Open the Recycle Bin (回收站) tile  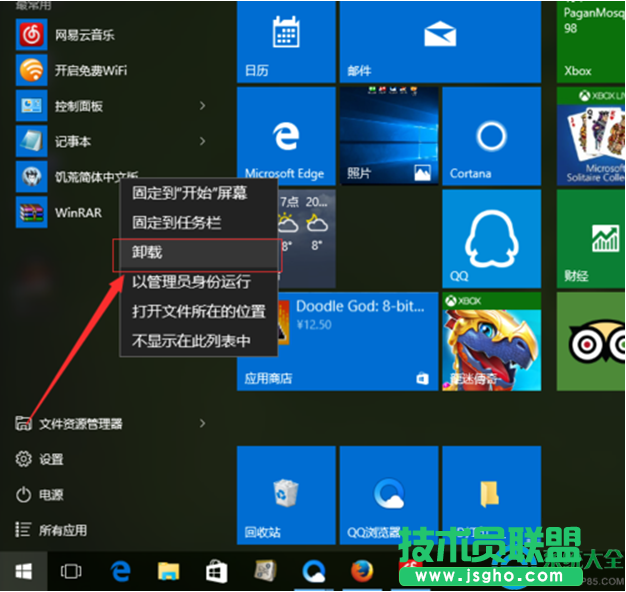point(285,496)
